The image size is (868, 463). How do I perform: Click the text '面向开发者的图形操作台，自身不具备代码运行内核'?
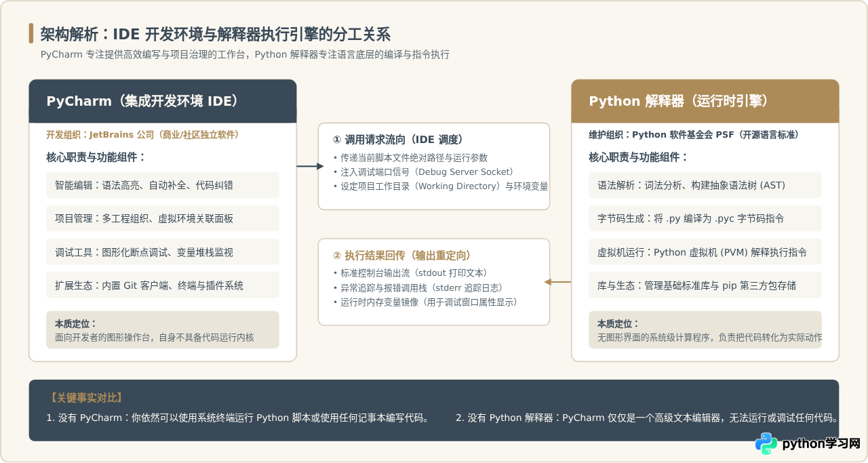pyautogui.click(x=155, y=337)
